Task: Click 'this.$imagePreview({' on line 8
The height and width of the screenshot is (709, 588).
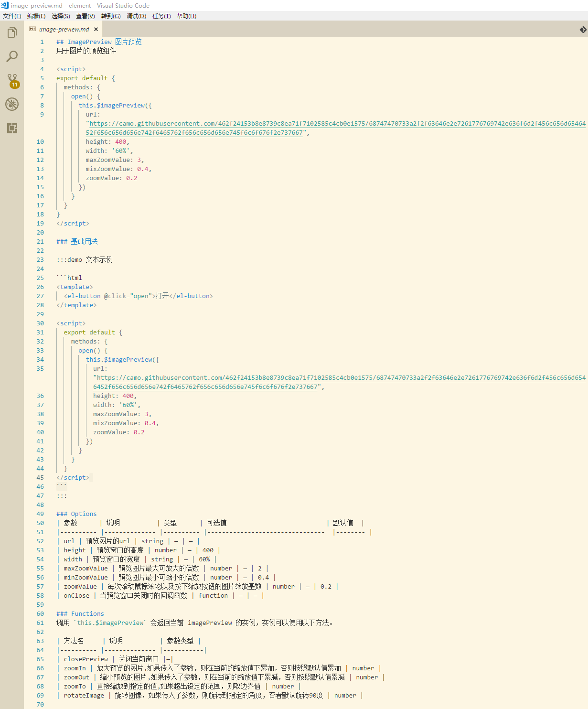Action: (115, 106)
